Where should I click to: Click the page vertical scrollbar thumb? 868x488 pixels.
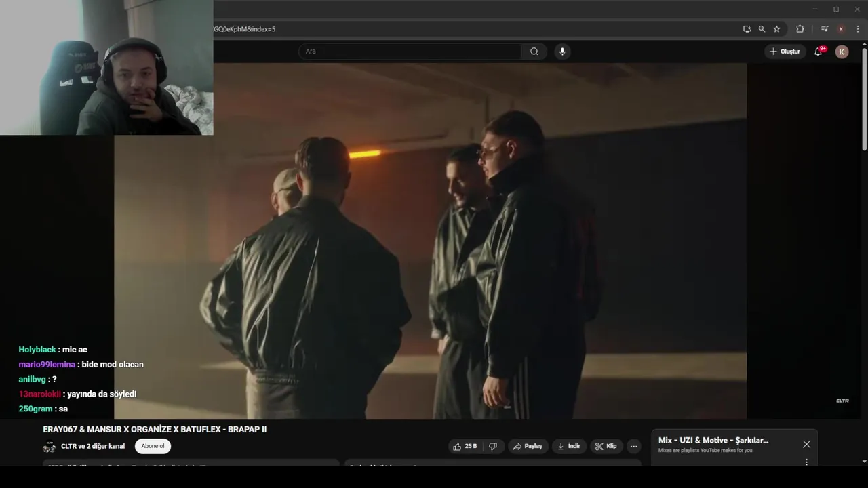click(x=864, y=100)
